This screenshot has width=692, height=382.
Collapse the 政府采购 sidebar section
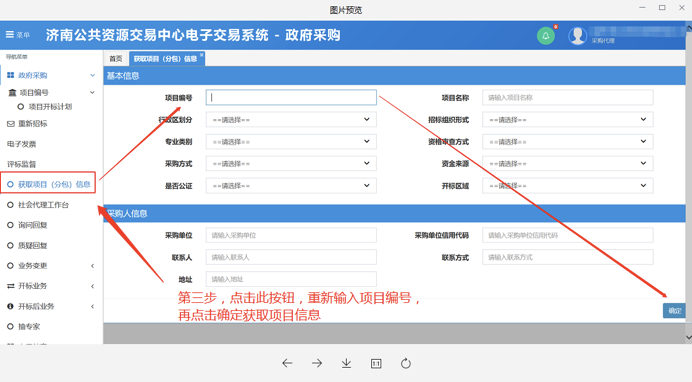pyautogui.click(x=49, y=75)
